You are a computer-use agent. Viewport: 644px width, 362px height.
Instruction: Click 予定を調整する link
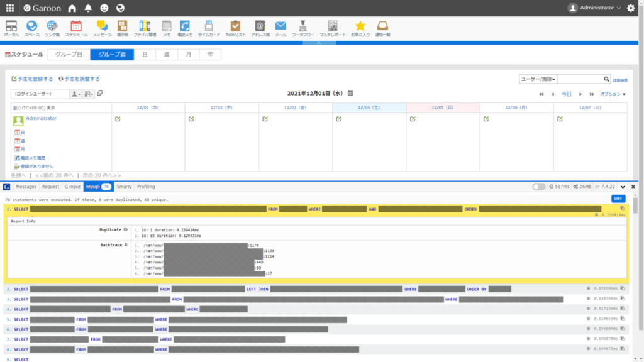coord(79,79)
